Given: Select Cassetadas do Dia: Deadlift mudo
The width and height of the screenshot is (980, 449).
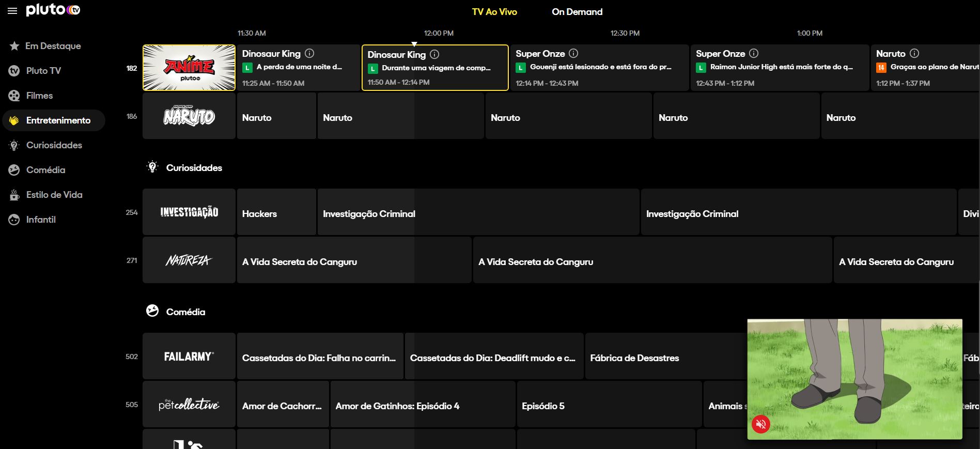Looking at the screenshot, I should coord(494,356).
